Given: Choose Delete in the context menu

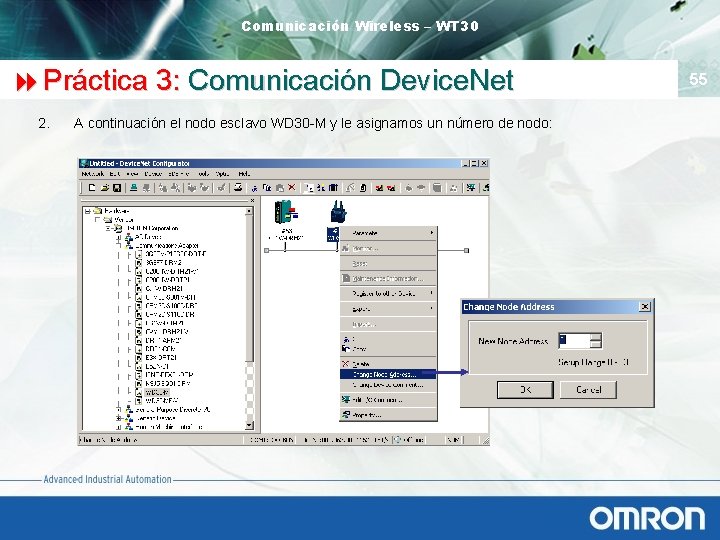Looking at the screenshot, I should click(388, 364).
